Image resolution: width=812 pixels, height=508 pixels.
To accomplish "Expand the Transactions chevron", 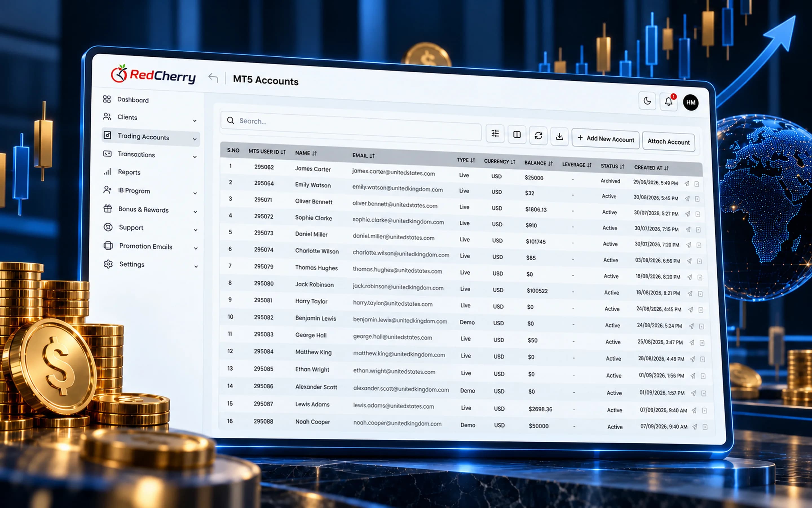I will tap(195, 157).
